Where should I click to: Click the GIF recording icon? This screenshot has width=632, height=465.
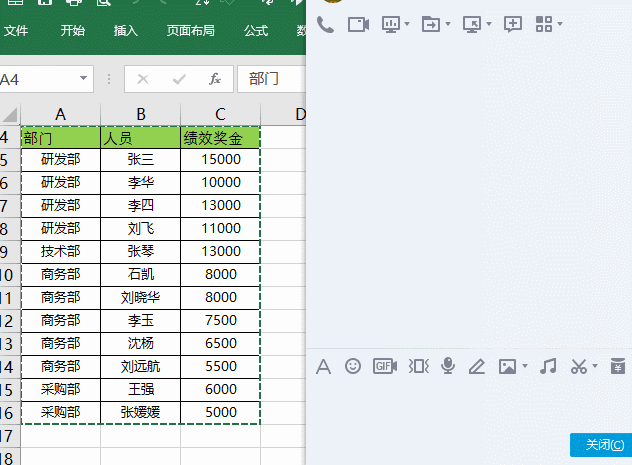(x=385, y=366)
